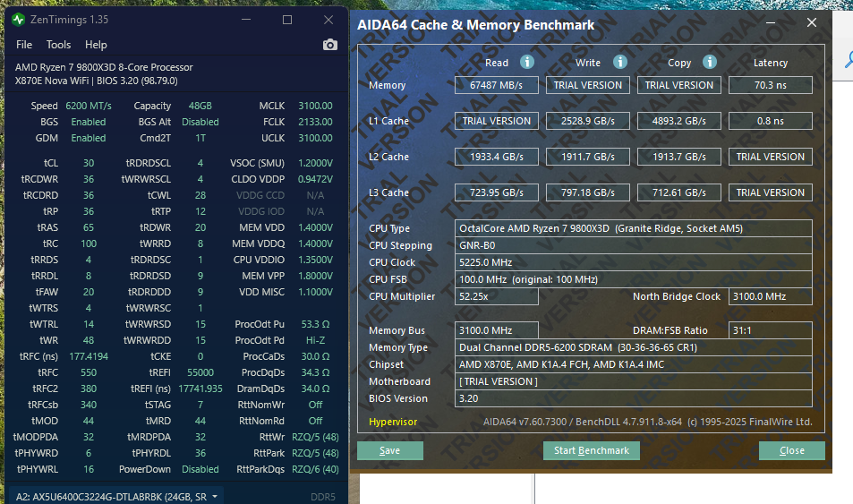Click the CPU Clock 5225.0 MHz field
This screenshot has height=504, width=853.
tap(633, 262)
